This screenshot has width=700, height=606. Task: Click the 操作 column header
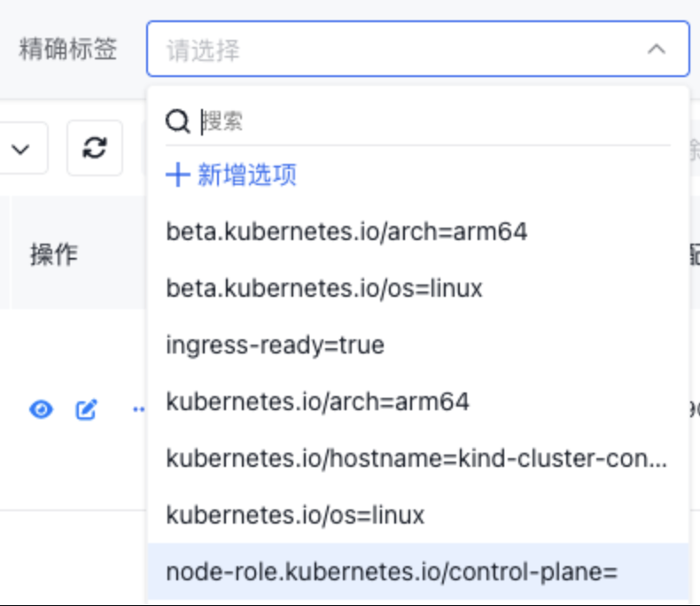(x=54, y=255)
